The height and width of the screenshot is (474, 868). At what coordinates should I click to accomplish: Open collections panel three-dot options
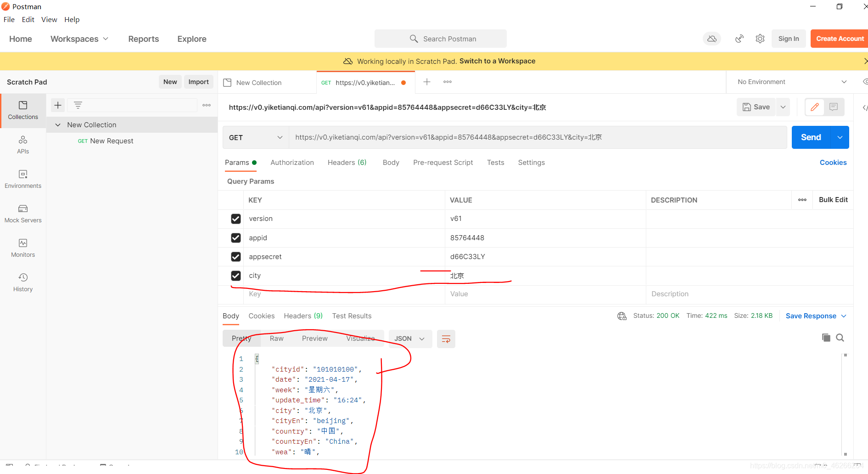[x=207, y=105]
